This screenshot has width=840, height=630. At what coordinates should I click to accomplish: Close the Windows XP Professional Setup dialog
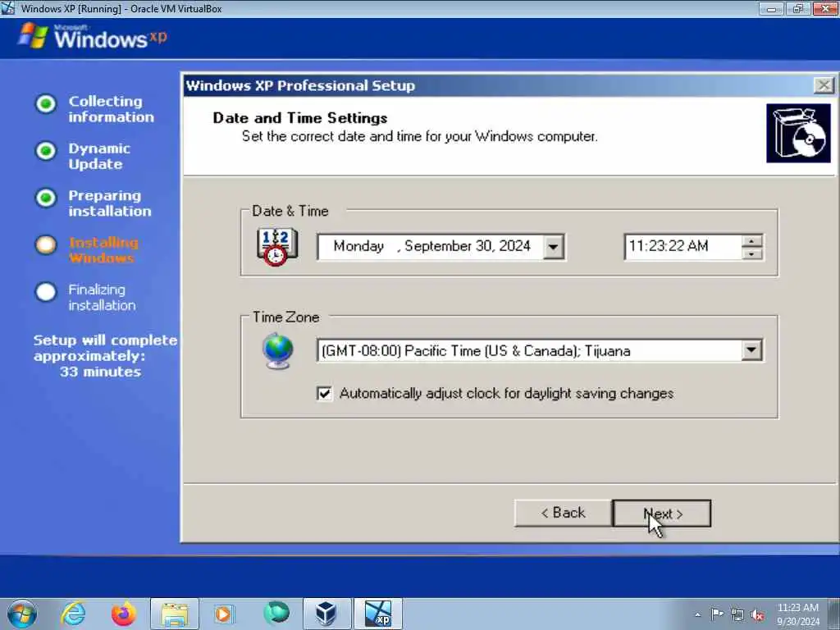[x=824, y=85]
